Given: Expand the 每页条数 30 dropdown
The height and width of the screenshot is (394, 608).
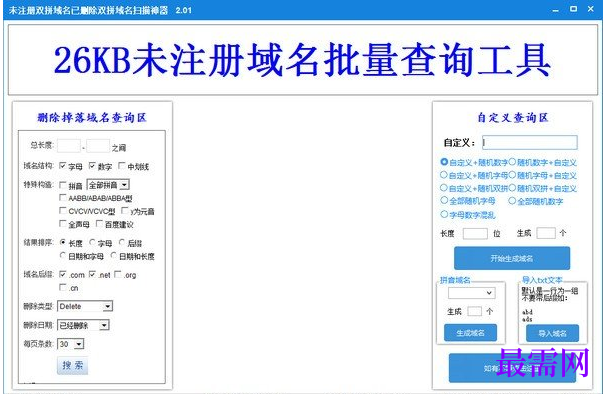Looking at the screenshot, I should 71,344.
